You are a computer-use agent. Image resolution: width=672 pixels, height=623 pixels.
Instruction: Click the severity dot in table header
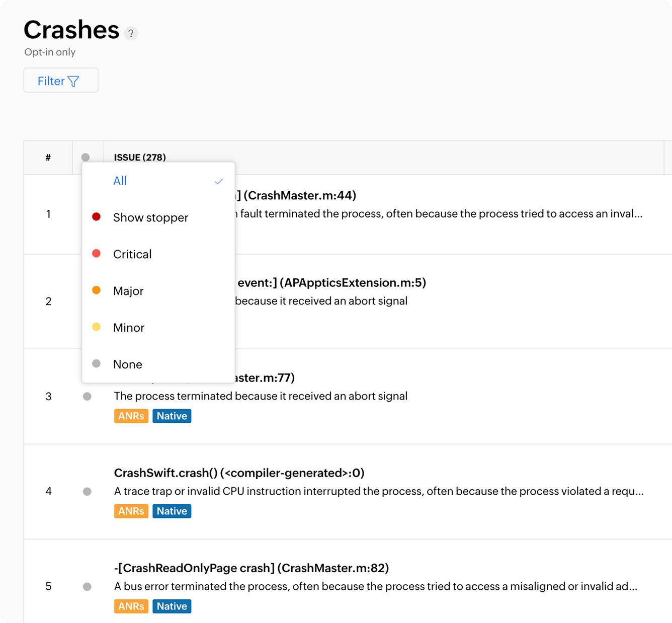point(86,158)
